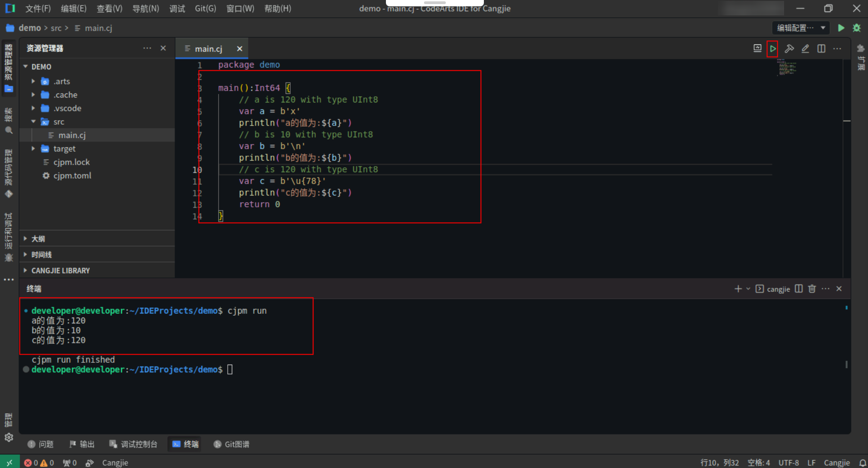Expand the .arts folder
The width and height of the screenshot is (868, 468).
(33, 81)
